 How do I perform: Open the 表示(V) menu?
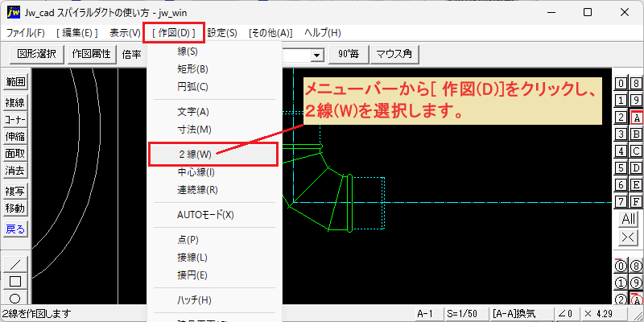[126, 33]
